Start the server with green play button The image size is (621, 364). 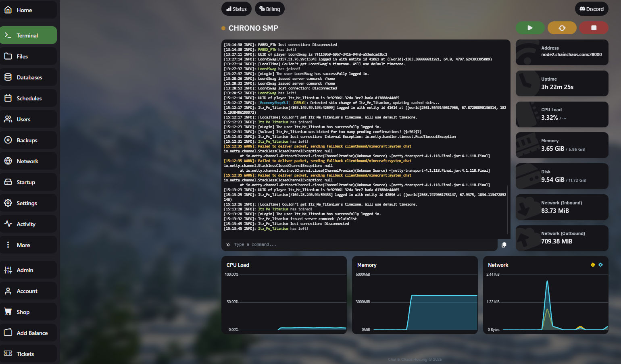(x=530, y=28)
